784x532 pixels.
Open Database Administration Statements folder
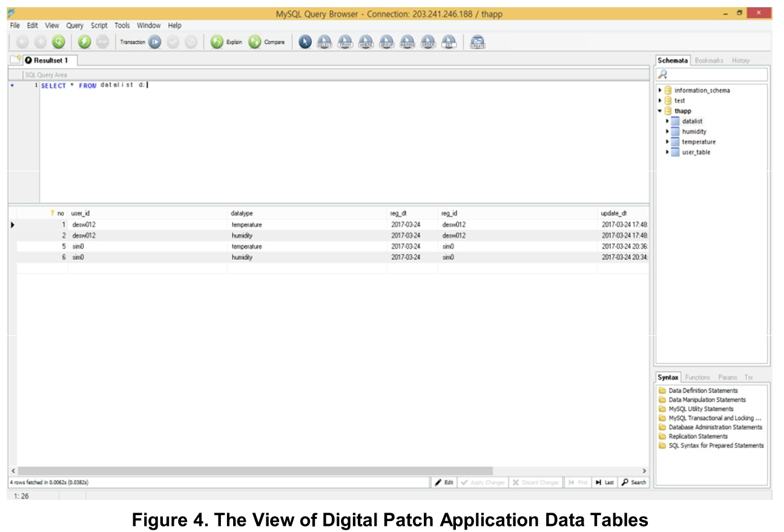(x=711, y=427)
